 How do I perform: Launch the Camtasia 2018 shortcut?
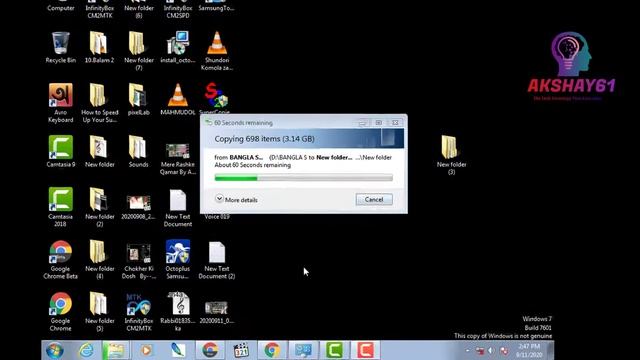click(x=60, y=207)
